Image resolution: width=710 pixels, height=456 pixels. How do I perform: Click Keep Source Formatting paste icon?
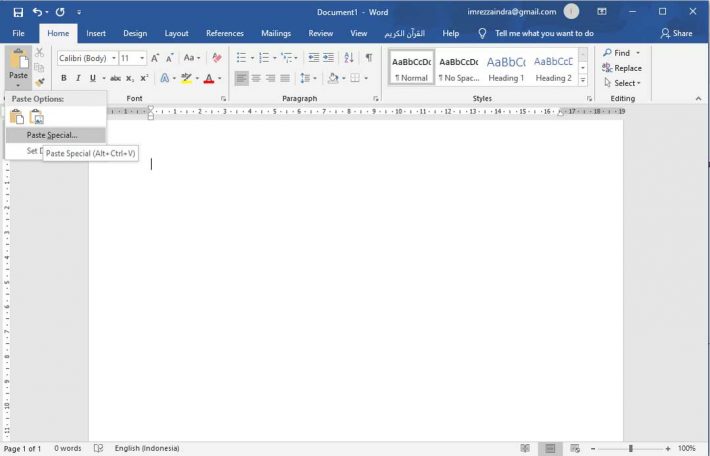coord(16,117)
